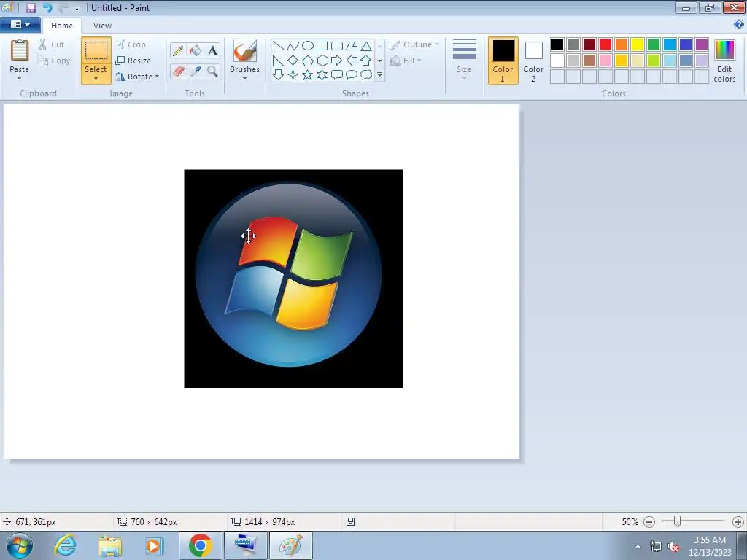Pick the Oval callout shape

coord(352,75)
